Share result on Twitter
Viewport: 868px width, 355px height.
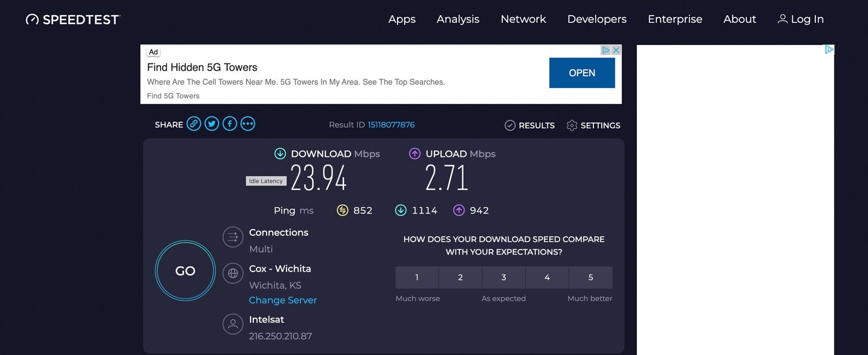click(x=212, y=124)
